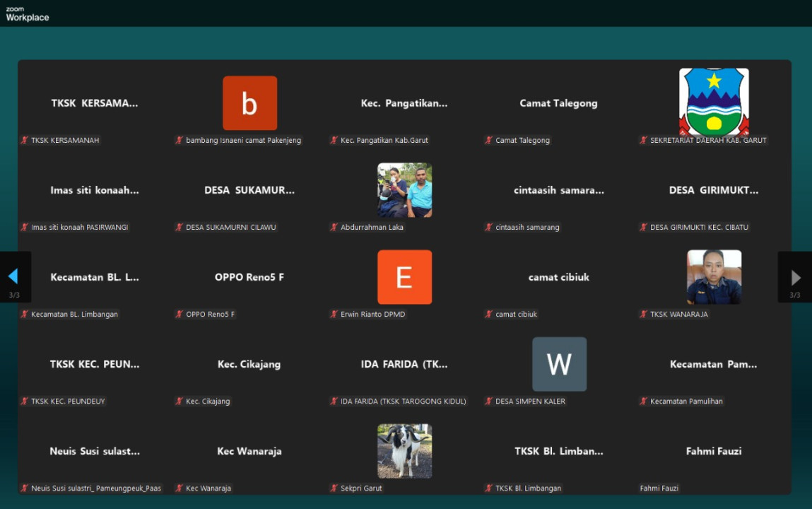
Task: Select TKSK WANARAJA's profile photo
Action: tap(714, 277)
